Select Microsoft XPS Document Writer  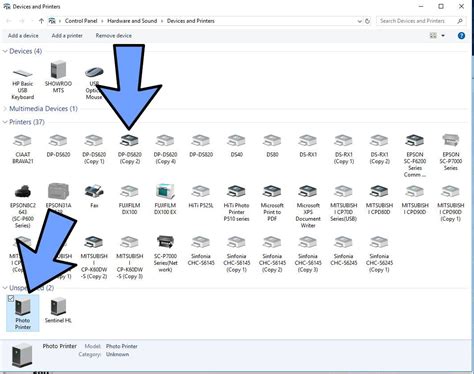pos(308,206)
